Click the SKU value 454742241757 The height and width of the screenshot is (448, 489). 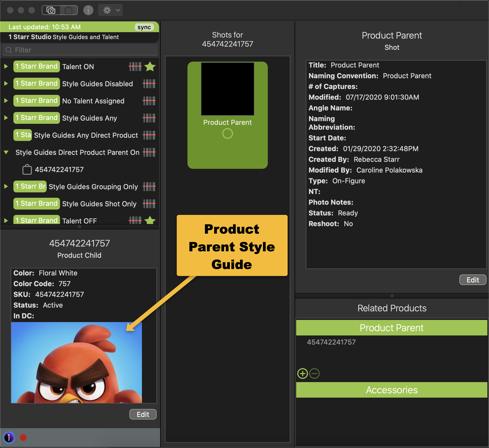point(59,294)
